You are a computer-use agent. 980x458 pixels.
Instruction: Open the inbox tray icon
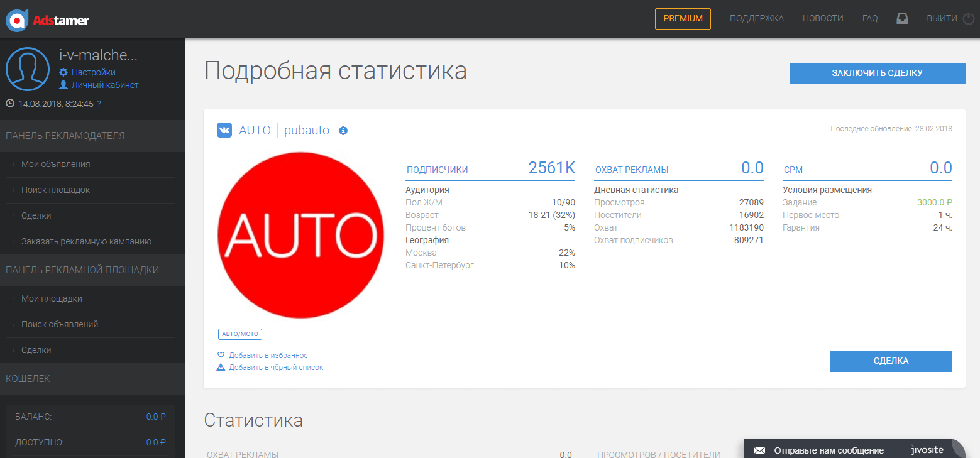tap(902, 18)
